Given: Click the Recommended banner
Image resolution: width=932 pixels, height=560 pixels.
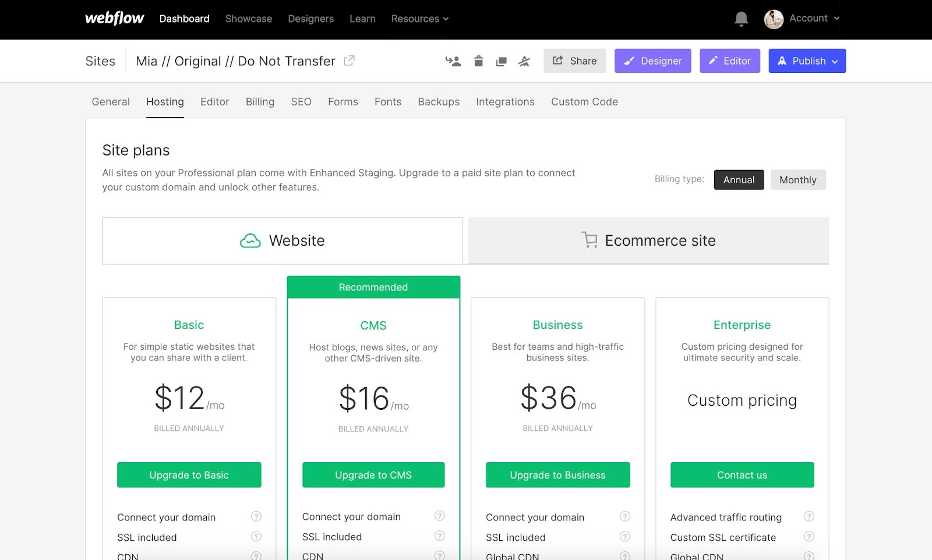Looking at the screenshot, I should (x=373, y=287).
